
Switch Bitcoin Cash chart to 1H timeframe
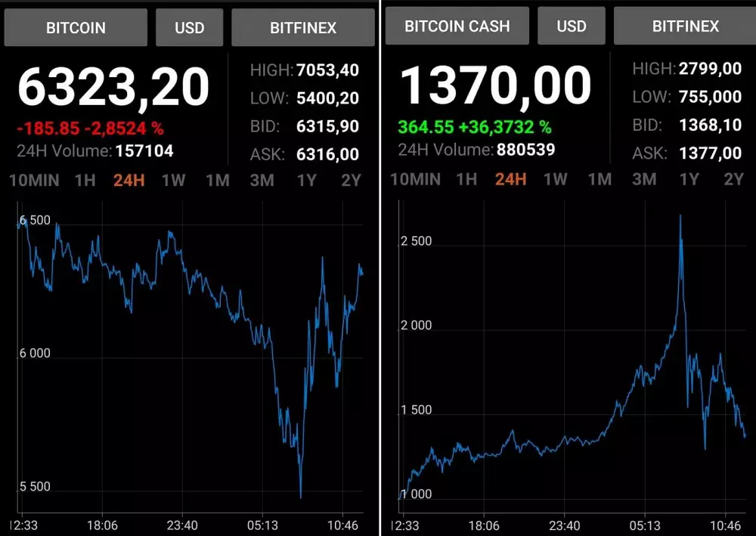[466, 180]
